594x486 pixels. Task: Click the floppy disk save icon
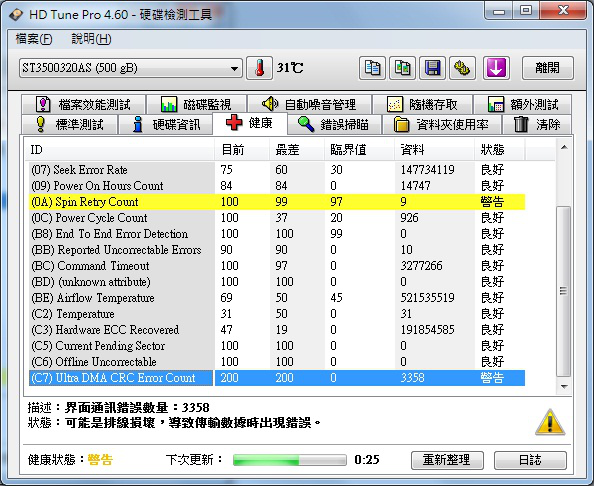click(x=432, y=68)
